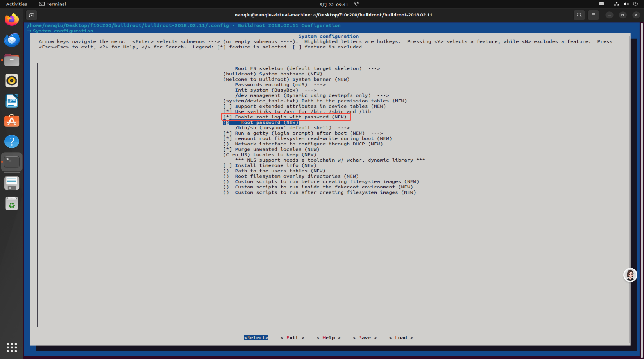This screenshot has height=359, width=644.
Task: Expand /bin/sh default shell submenu
Action: tap(292, 127)
